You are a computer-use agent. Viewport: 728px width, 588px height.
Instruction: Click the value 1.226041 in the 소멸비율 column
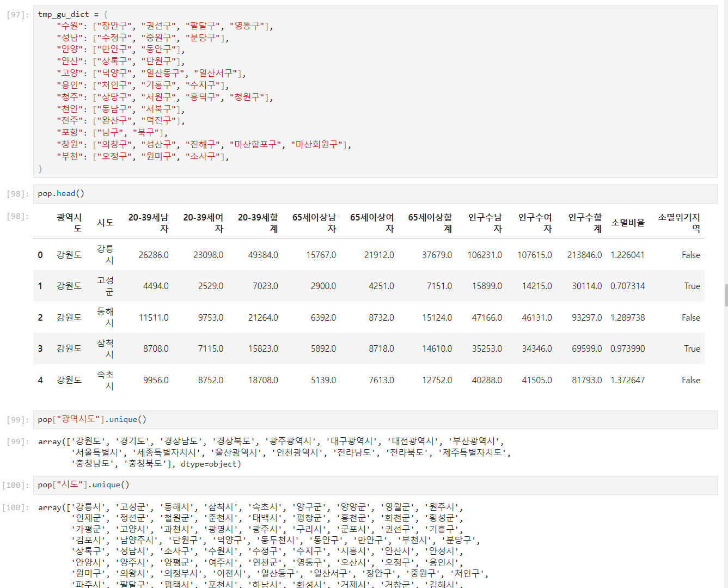pyautogui.click(x=627, y=255)
